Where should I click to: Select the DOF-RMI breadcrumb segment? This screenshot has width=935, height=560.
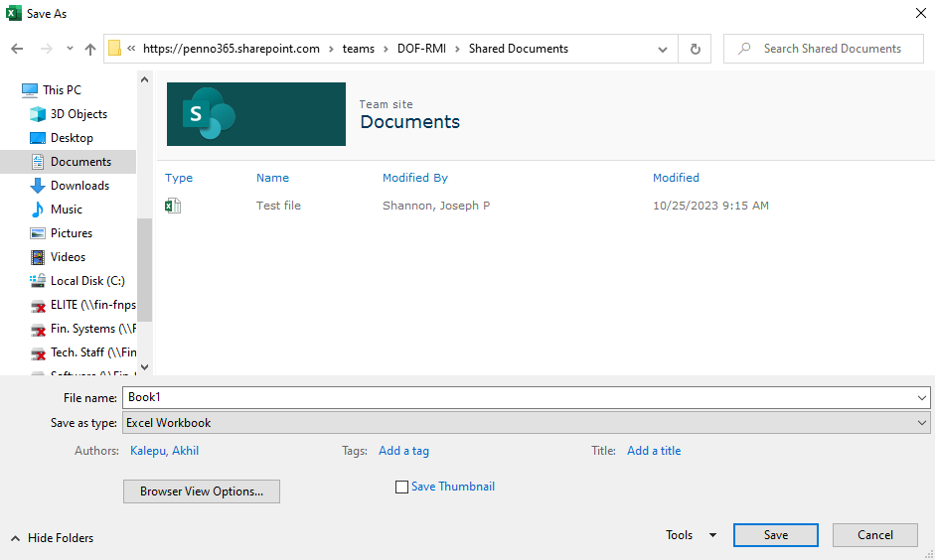(421, 49)
